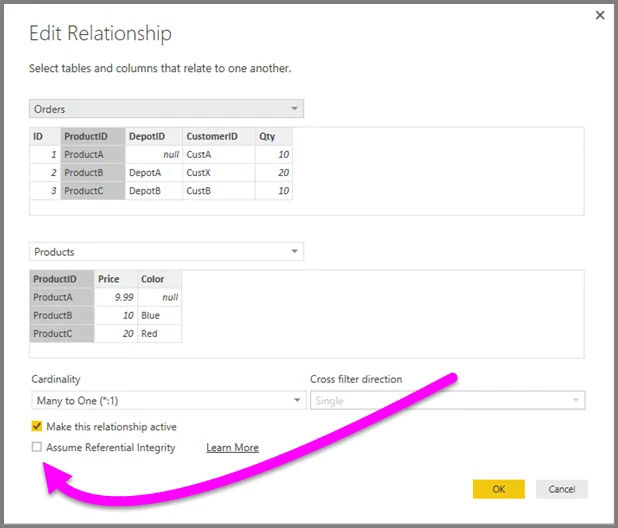Select ProductID column header in Products table
This screenshot has width=618, height=528.
[62, 279]
